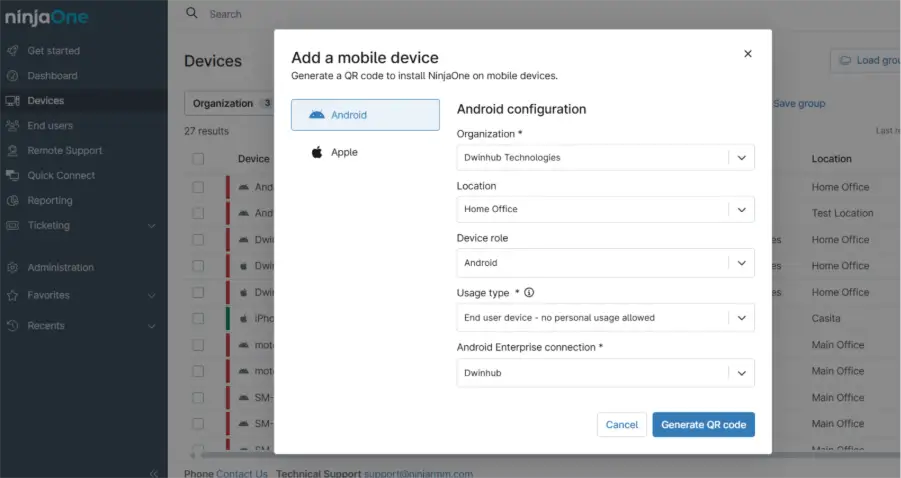Image resolution: width=901 pixels, height=478 pixels.
Task: Tick the select-all checkbox in Device header
Action: point(198,159)
